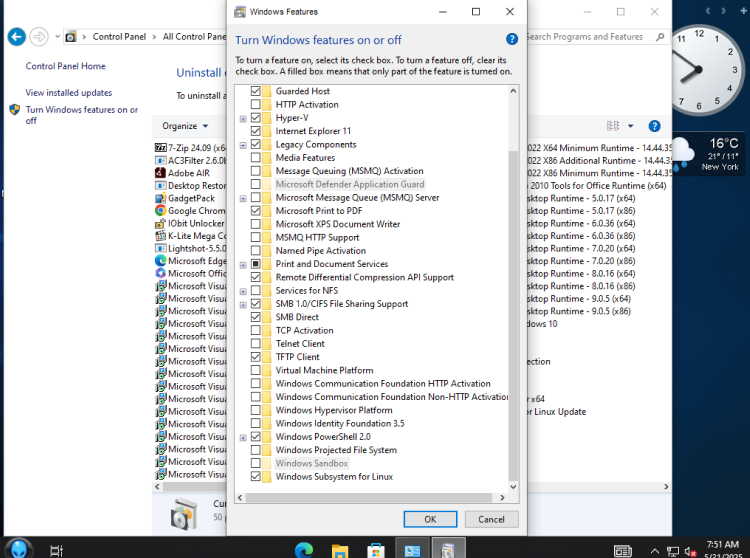750x558 pixels.
Task: Confirm changes with the OK button
Action: coord(430,519)
